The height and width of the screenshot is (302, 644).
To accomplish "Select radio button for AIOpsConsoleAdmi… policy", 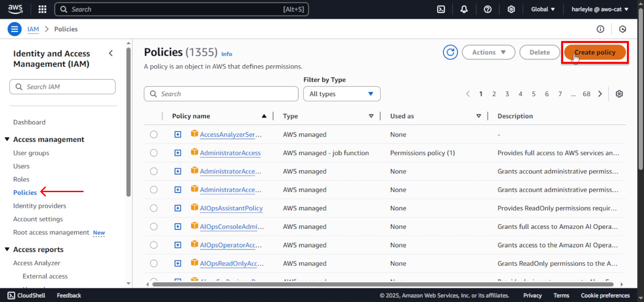I will point(154,226).
